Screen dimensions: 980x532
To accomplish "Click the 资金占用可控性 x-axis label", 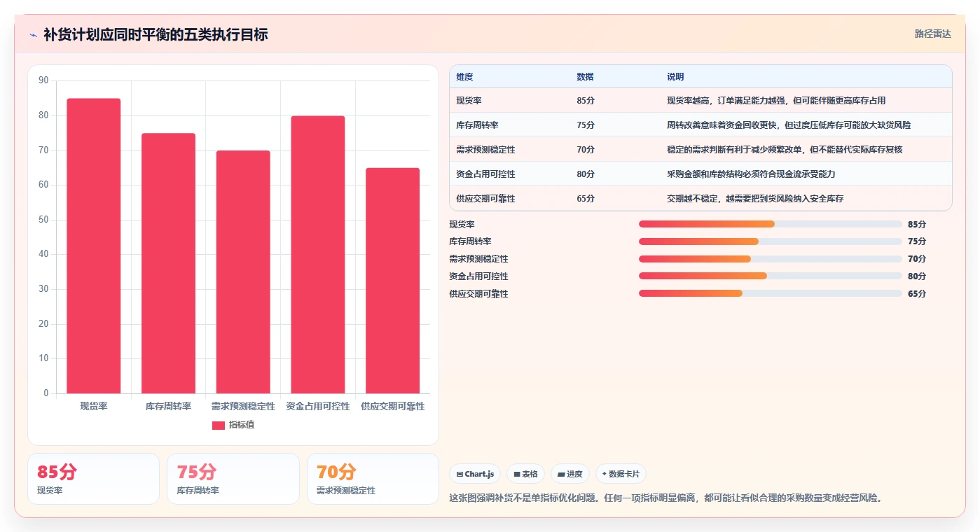I will (x=318, y=406).
